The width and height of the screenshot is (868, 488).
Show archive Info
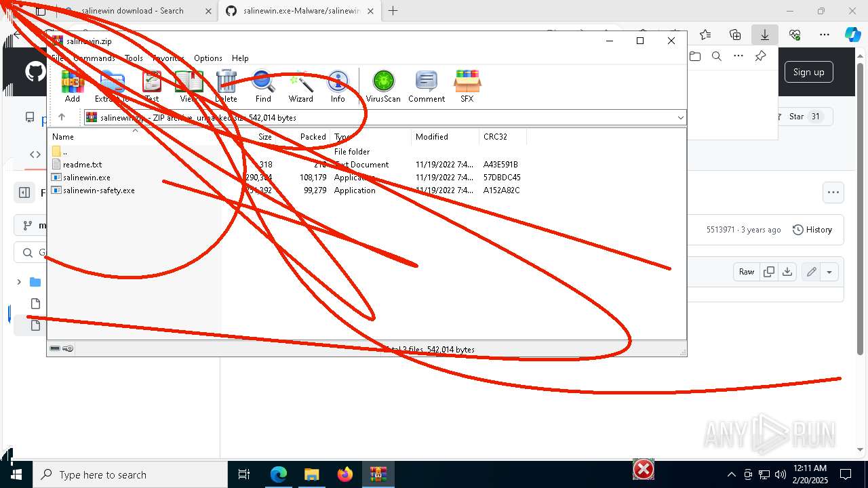338,86
